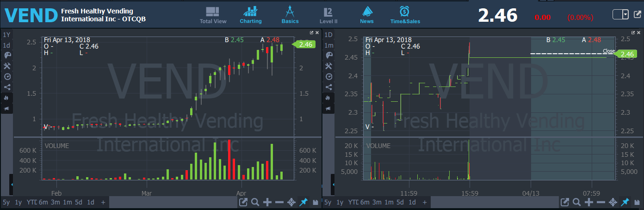644x210 pixels.
Task: Select 1y range below right chart
Action: [x=340, y=202]
